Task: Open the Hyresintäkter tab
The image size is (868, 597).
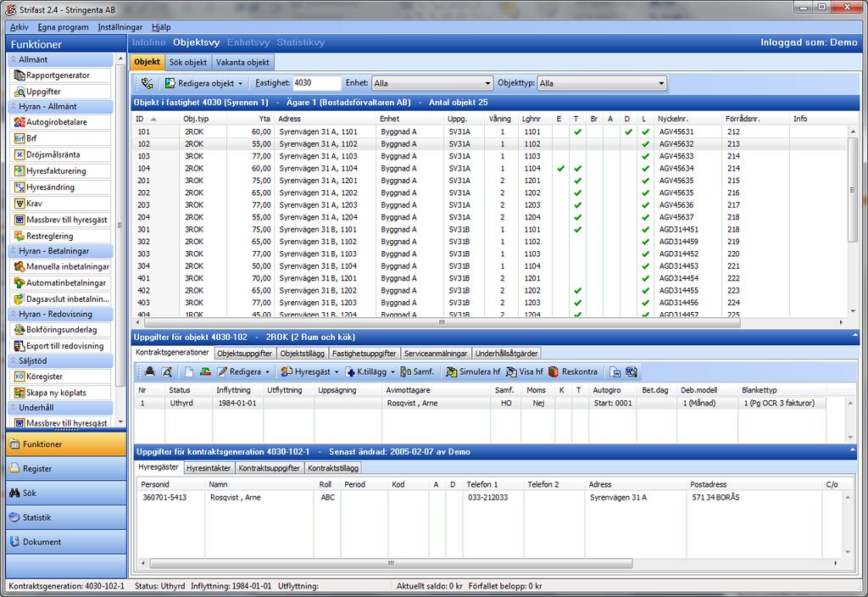Action: click(209, 468)
